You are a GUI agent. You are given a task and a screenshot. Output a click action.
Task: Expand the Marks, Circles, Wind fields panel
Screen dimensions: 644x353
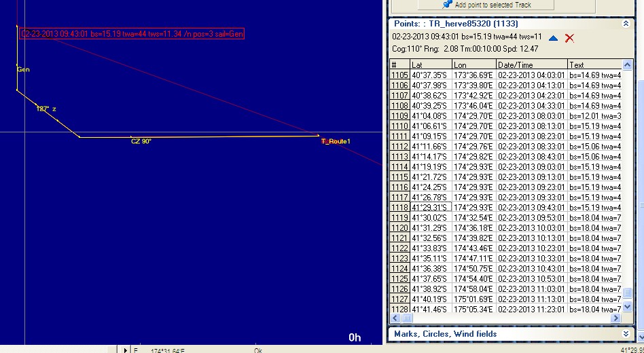tap(626, 334)
